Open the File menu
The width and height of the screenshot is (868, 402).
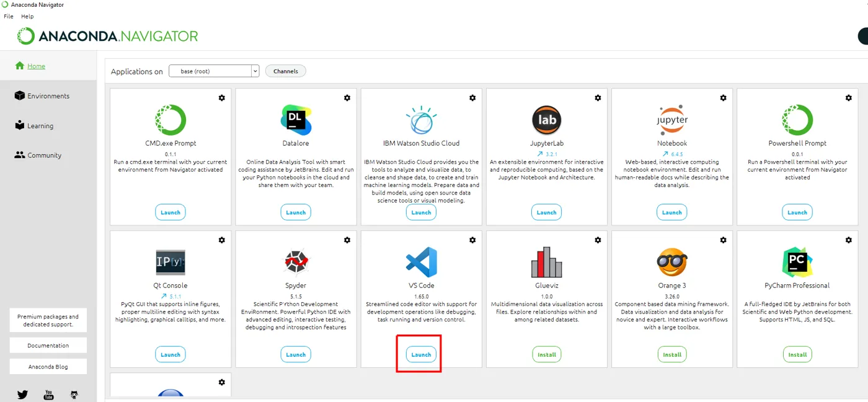[x=9, y=17]
